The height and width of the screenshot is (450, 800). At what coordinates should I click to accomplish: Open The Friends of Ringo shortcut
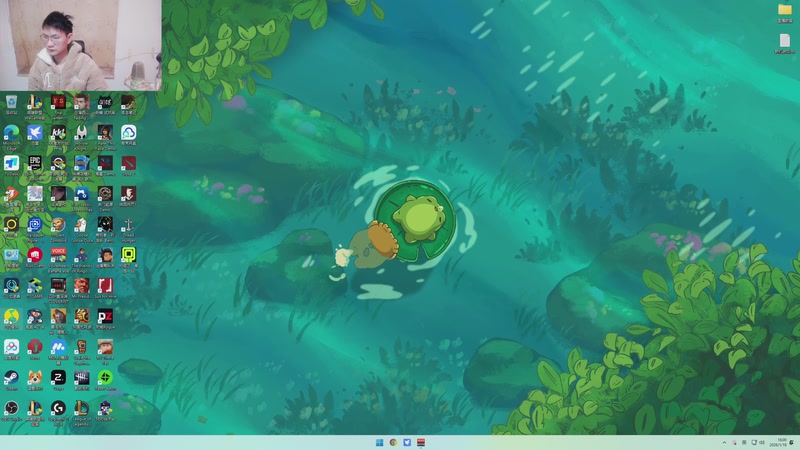82,256
